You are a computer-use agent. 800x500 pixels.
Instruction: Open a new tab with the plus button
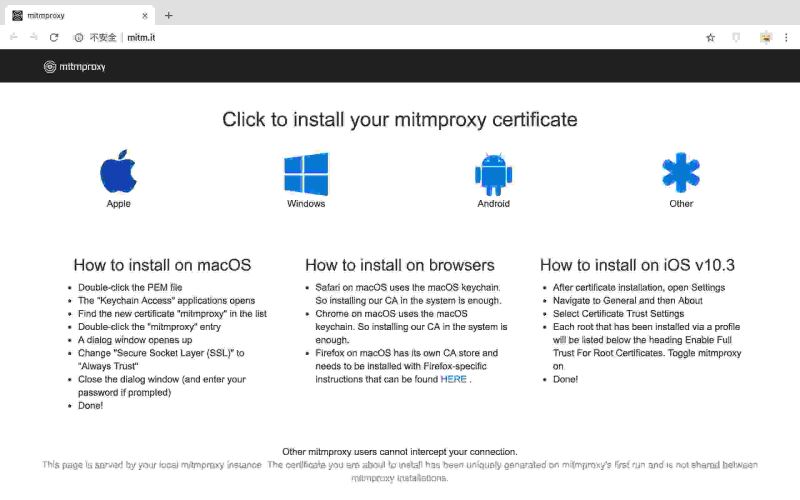168,15
